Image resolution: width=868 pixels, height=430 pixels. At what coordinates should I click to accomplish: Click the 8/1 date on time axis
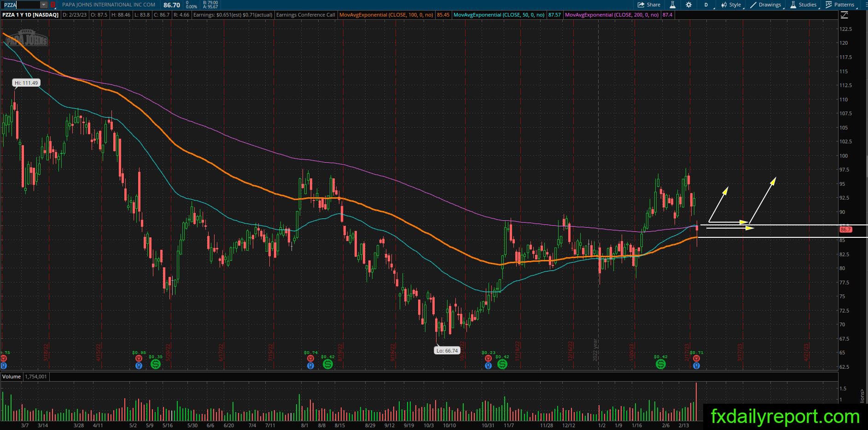click(x=304, y=425)
